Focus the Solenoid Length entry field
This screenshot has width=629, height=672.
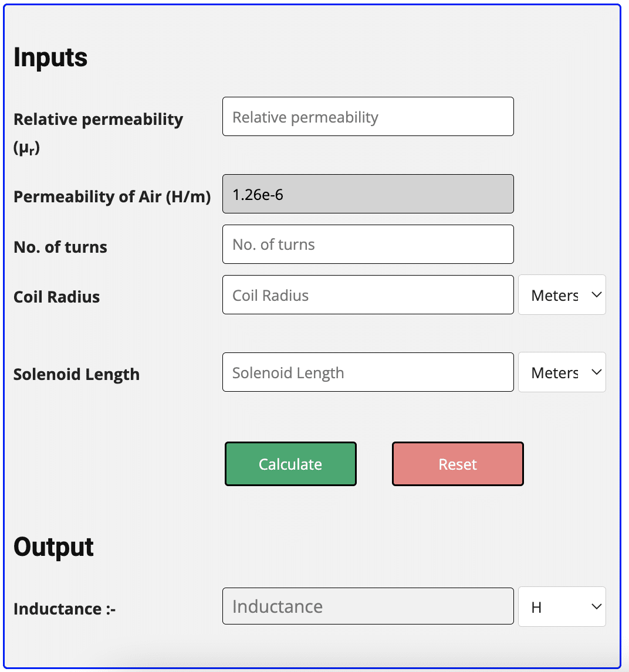tap(368, 372)
